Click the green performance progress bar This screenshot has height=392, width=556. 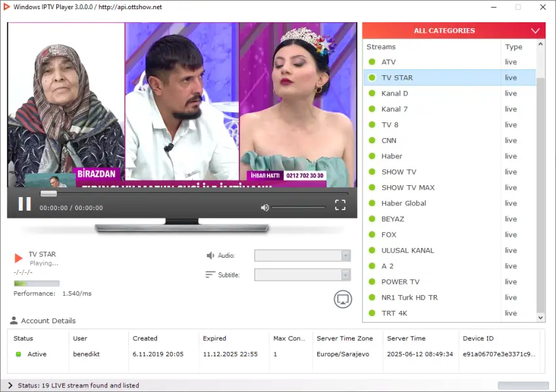click(x=37, y=283)
